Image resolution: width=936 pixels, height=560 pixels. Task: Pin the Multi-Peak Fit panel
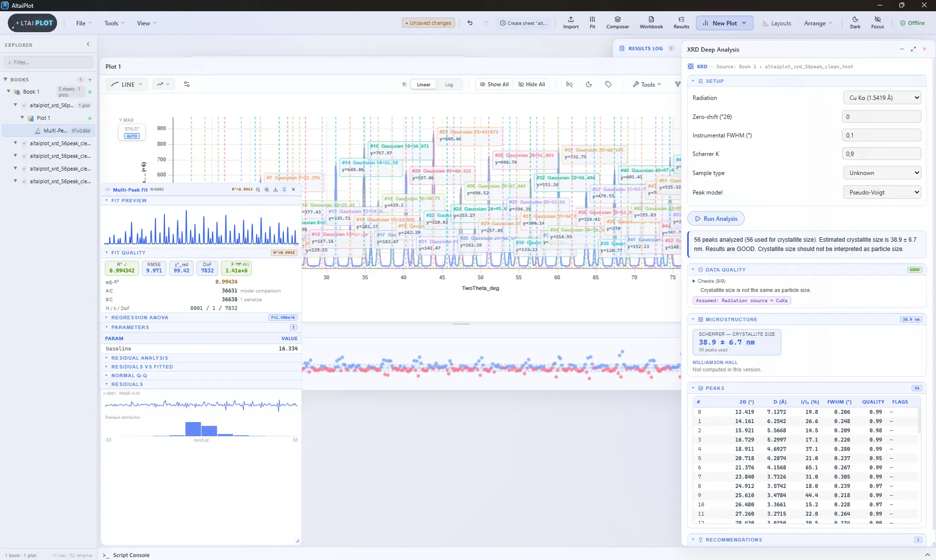(284, 190)
